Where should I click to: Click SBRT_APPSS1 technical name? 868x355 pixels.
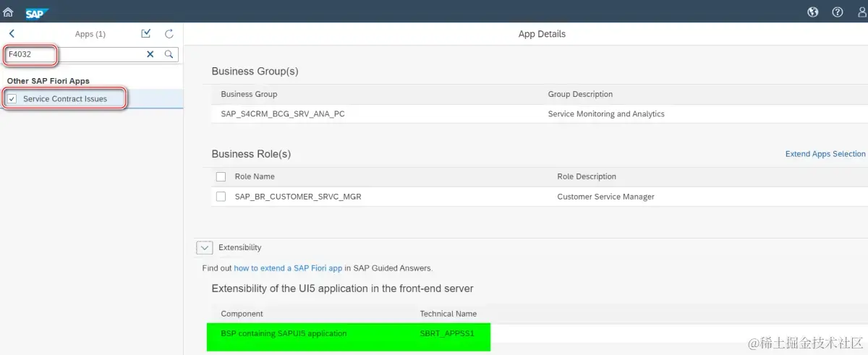[x=448, y=334]
